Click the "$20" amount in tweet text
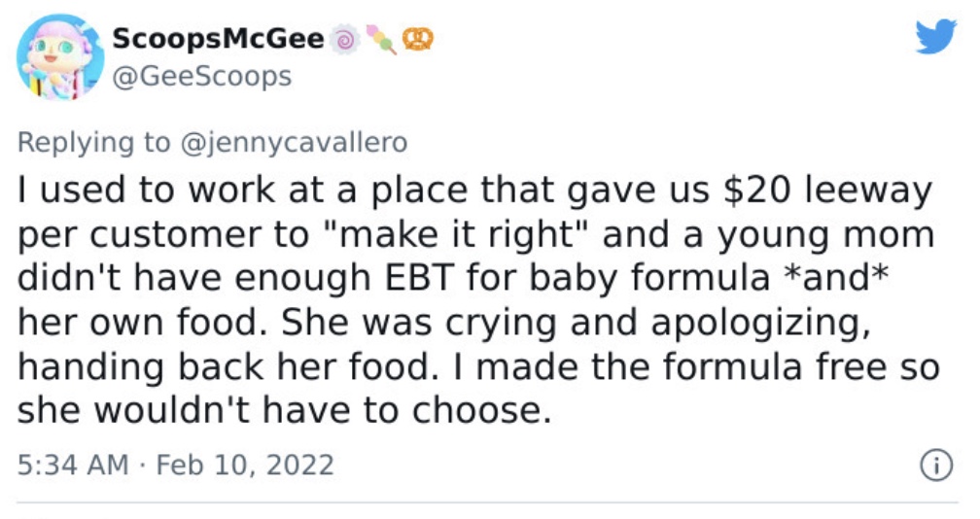This screenshot has height=519, width=980. coord(757,190)
